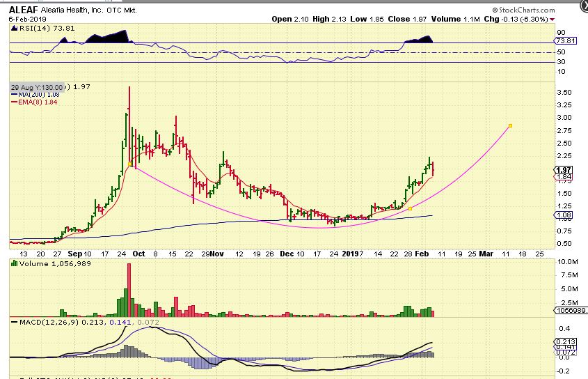The width and height of the screenshot is (588, 379).
Task: Click the ALEAF ticker symbol
Action: [23, 10]
